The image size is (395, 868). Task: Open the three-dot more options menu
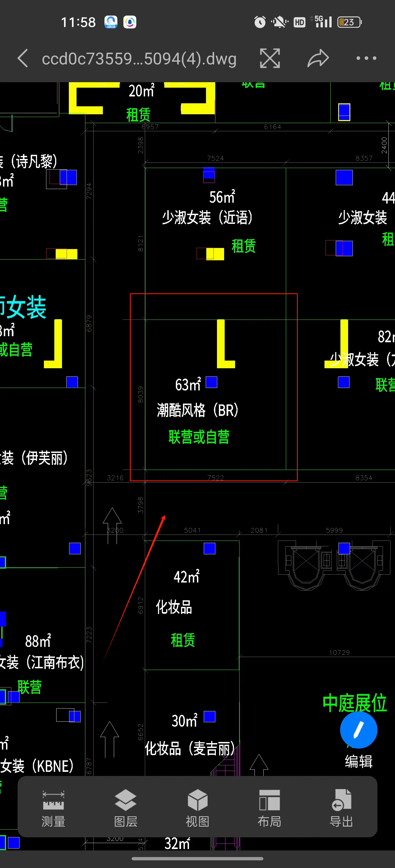(366, 58)
